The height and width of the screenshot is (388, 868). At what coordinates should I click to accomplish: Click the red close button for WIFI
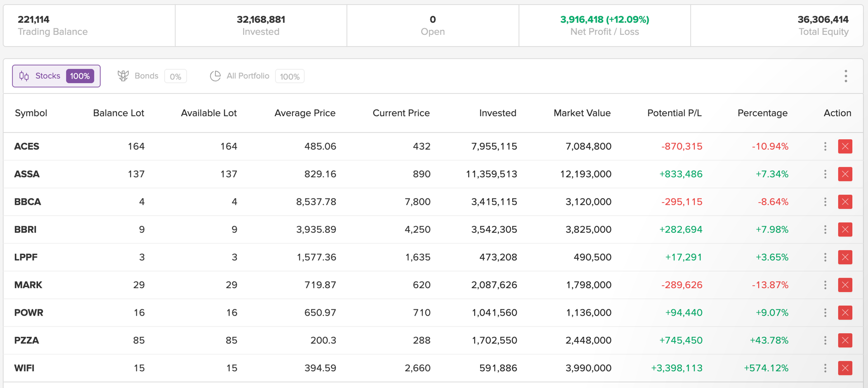845,368
